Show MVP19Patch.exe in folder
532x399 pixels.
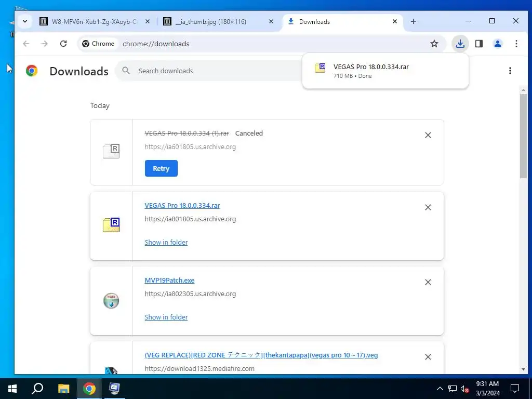[x=166, y=317]
